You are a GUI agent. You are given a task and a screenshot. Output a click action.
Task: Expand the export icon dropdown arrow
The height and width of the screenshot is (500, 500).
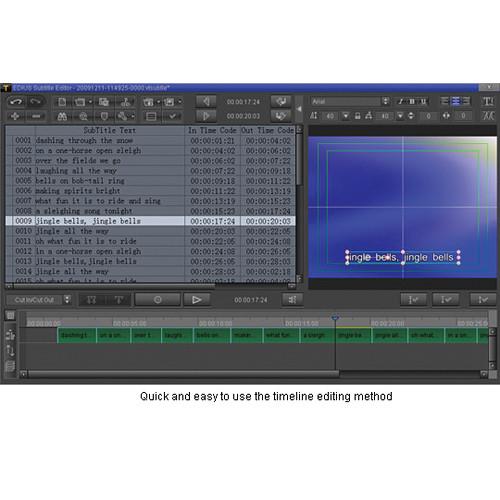180,101
